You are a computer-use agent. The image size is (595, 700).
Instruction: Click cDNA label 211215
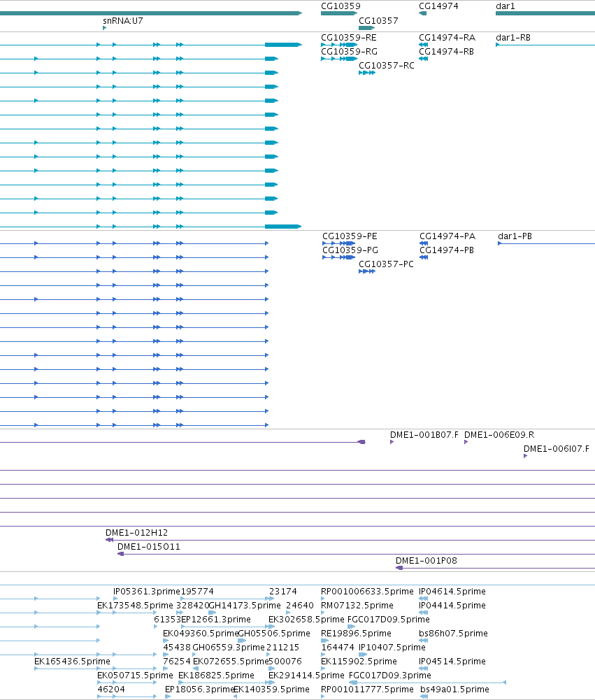[282, 648]
